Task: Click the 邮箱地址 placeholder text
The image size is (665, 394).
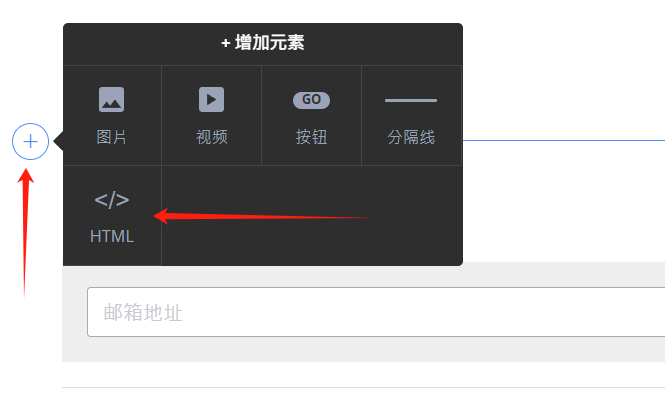Action: click(143, 313)
